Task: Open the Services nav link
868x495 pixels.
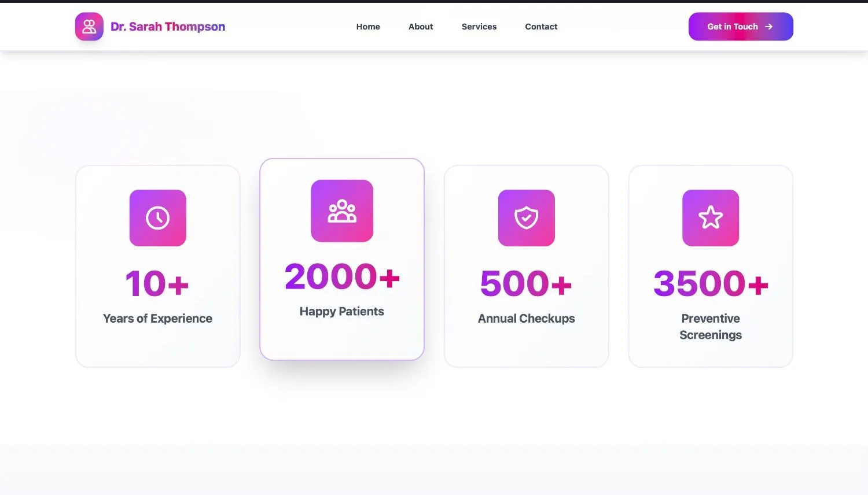Action: coord(479,27)
